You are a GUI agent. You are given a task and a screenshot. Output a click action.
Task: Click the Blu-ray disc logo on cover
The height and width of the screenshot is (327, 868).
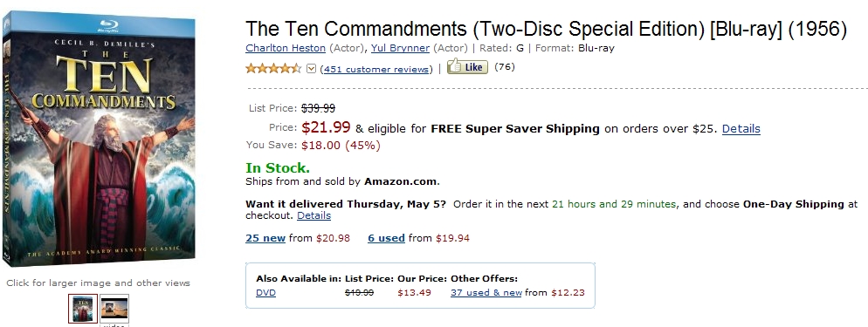[x=108, y=25]
